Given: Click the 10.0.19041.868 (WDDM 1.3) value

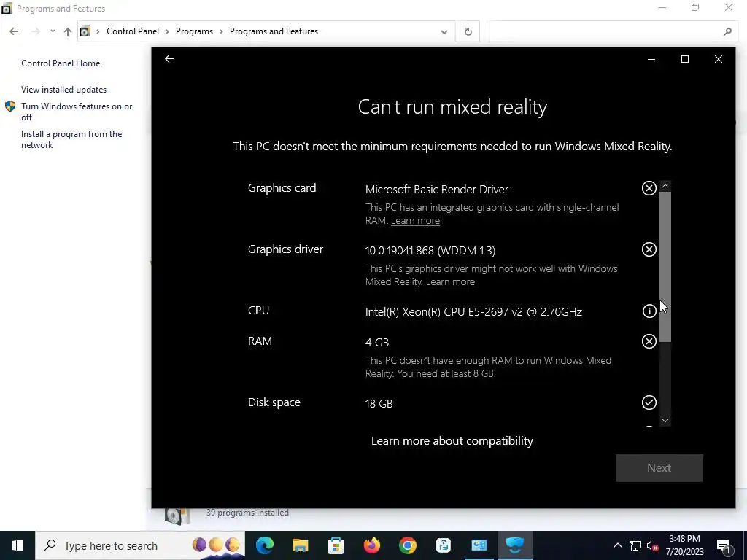Looking at the screenshot, I should pos(430,251).
